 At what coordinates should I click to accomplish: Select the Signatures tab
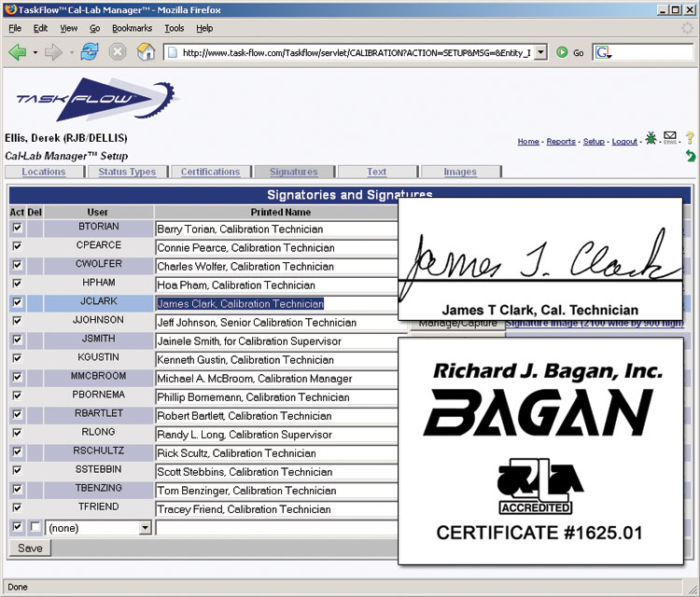(x=294, y=172)
